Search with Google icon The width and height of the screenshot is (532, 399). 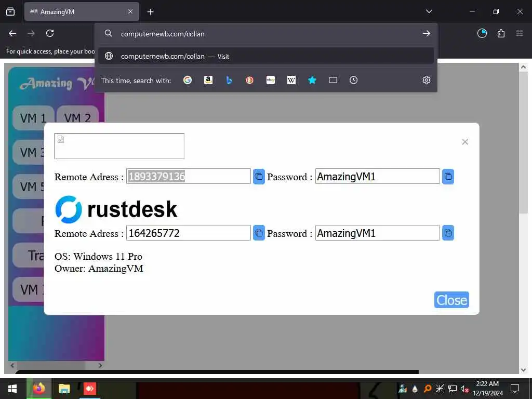point(187,80)
